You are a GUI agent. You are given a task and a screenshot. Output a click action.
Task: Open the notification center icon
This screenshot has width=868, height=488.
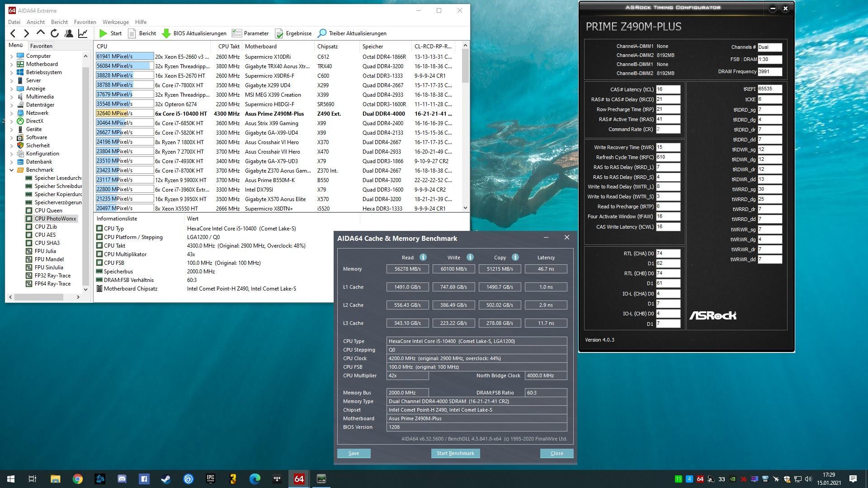pos(853,479)
